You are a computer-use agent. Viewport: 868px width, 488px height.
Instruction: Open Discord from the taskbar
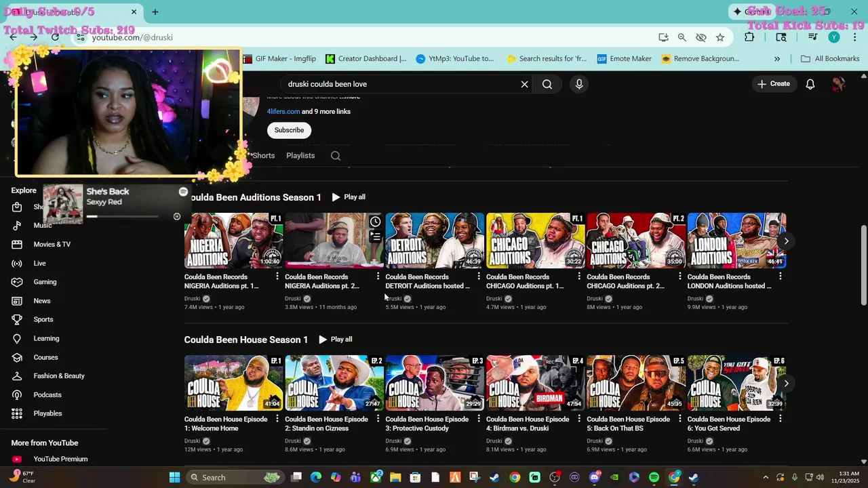tap(595, 477)
